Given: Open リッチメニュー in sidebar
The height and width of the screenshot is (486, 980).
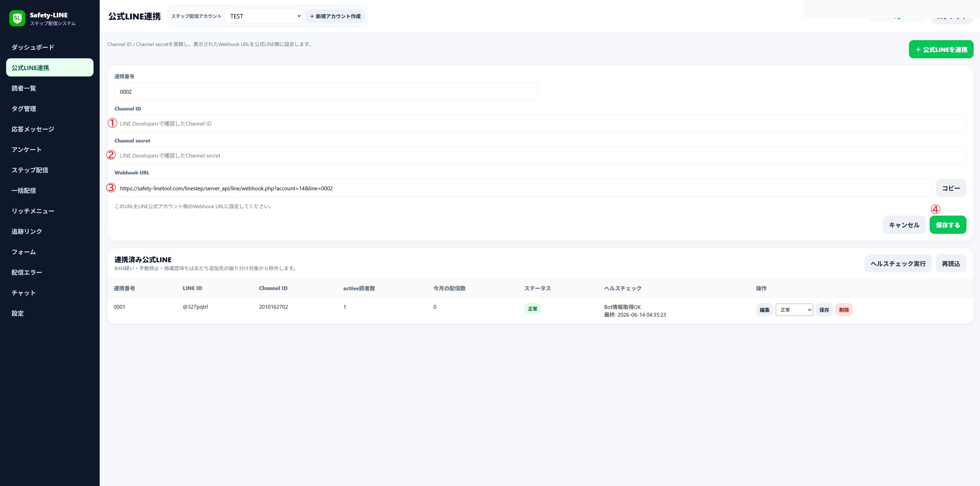Looking at the screenshot, I should click(x=50, y=211).
